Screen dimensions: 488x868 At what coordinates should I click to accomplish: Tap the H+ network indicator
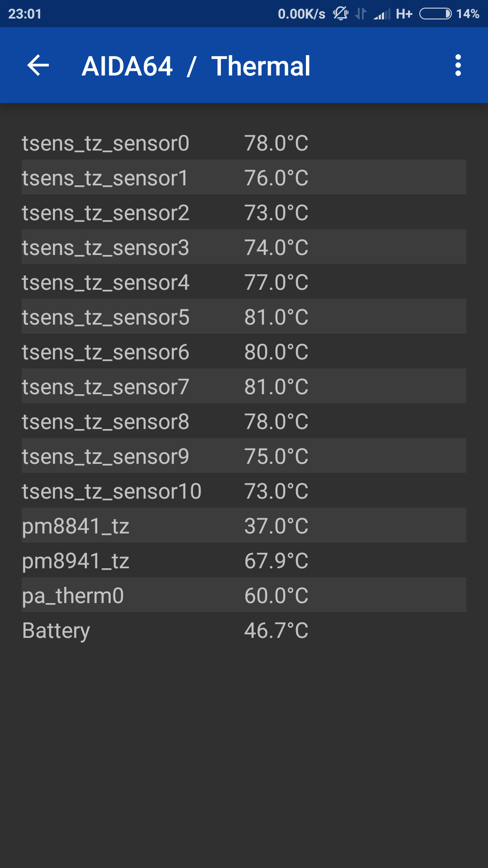pos(404,14)
